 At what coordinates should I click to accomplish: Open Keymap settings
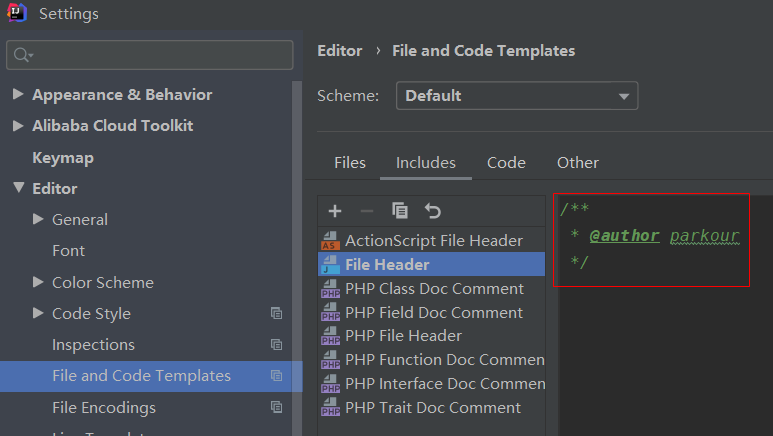[63, 158]
